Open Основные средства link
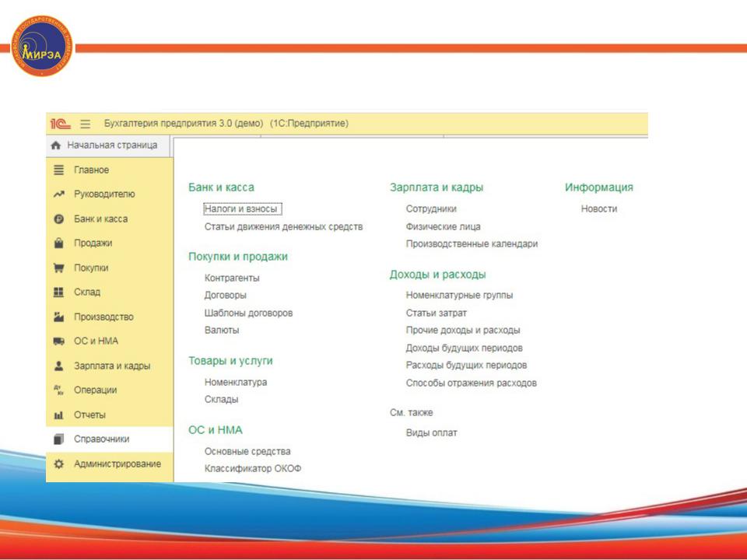 (x=247, y=451)
